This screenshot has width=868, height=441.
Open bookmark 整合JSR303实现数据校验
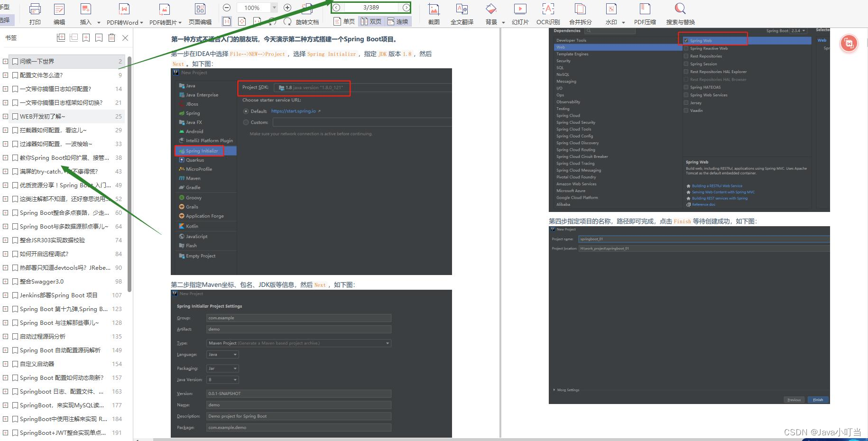click(53, 240)
